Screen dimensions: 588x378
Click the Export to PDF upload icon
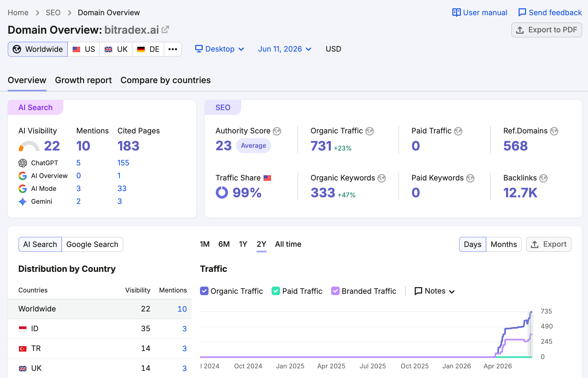click(520, 30)
